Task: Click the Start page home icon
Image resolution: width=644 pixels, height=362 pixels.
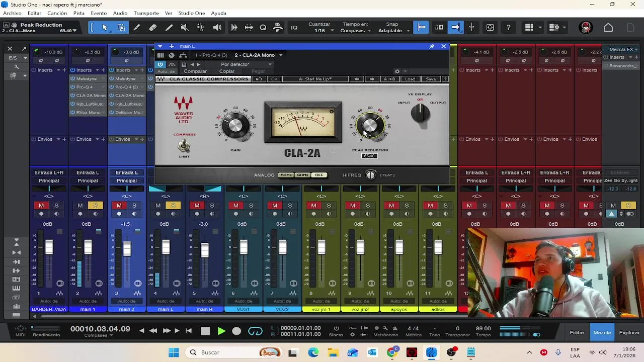Action: tap(608, 28)
